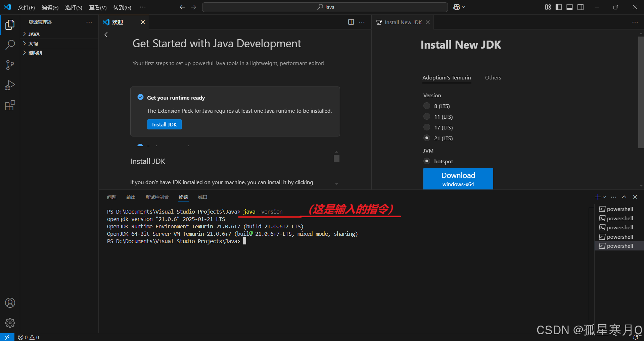The width and height of the screenshot is (644, 341).
Task: Open terminal panel more actions menu
Action: [614, 197]
